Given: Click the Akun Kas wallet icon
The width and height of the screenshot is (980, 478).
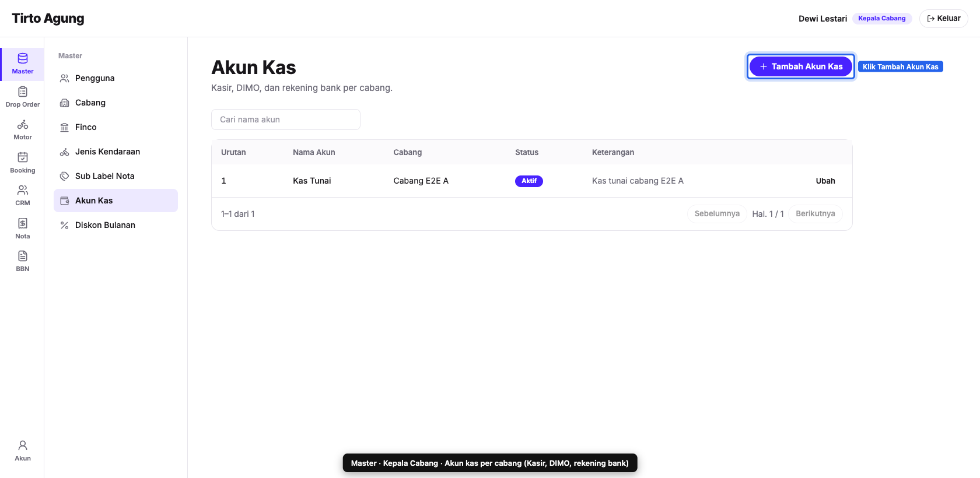Looking at the screenshot, I should click(x=65, y=201).
